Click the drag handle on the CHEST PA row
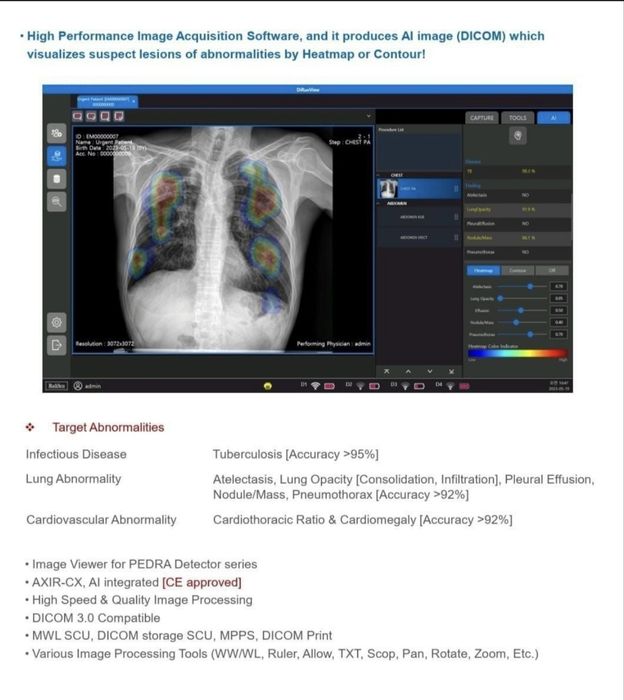This screenshot has width=624, height=700. (456, 189)
